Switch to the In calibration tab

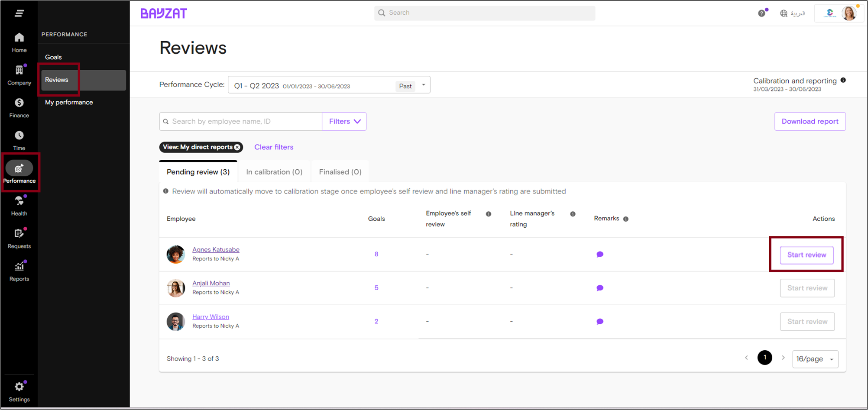coord(274,172)
